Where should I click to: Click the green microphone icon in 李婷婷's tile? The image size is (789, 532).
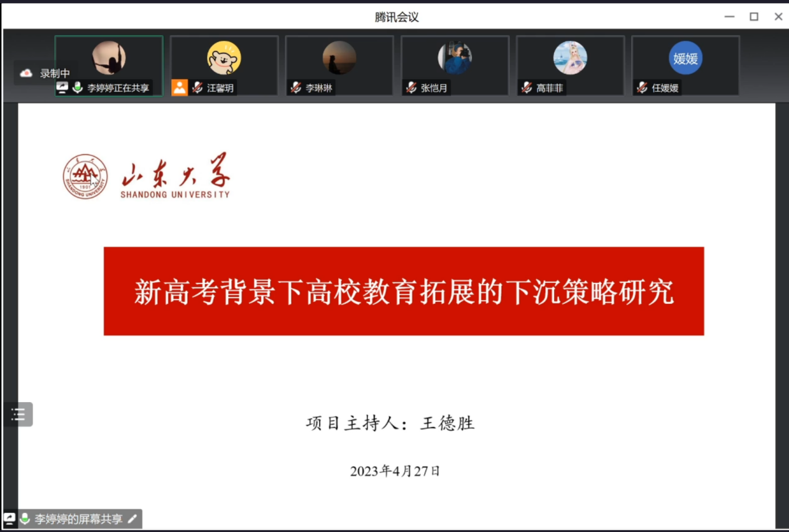(78, 88)
